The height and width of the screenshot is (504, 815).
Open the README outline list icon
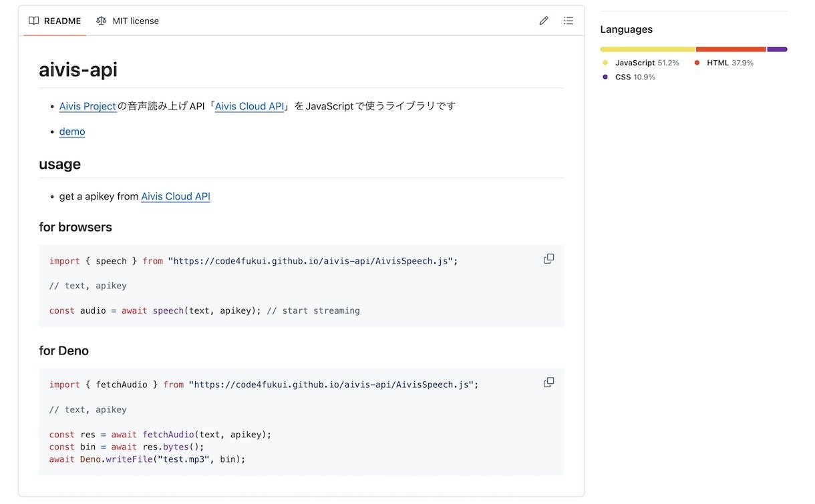coord(568,21)
